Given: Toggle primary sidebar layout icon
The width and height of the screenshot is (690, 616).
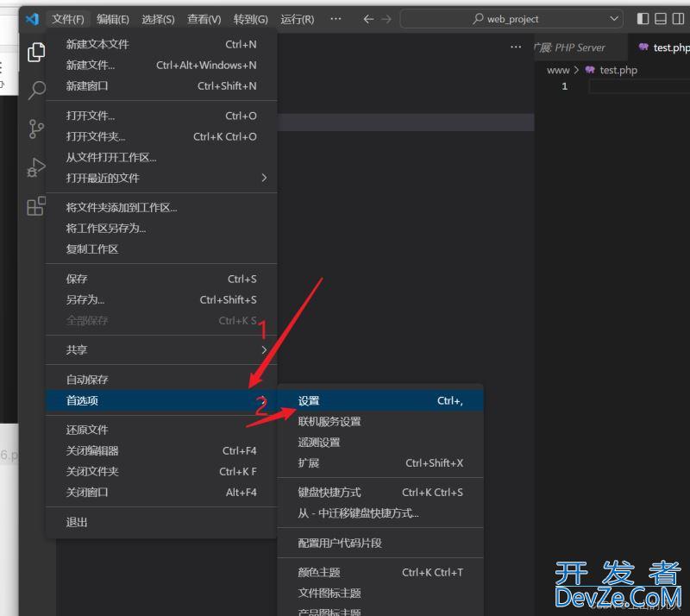Looking at the screenshot, I should point(643,18).
